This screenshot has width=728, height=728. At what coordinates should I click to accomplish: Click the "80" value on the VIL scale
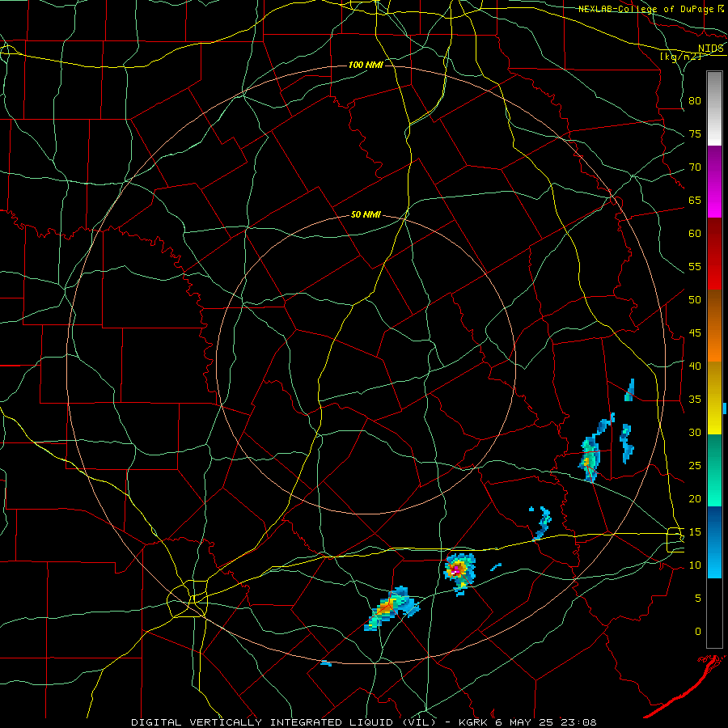click(695, 101)
